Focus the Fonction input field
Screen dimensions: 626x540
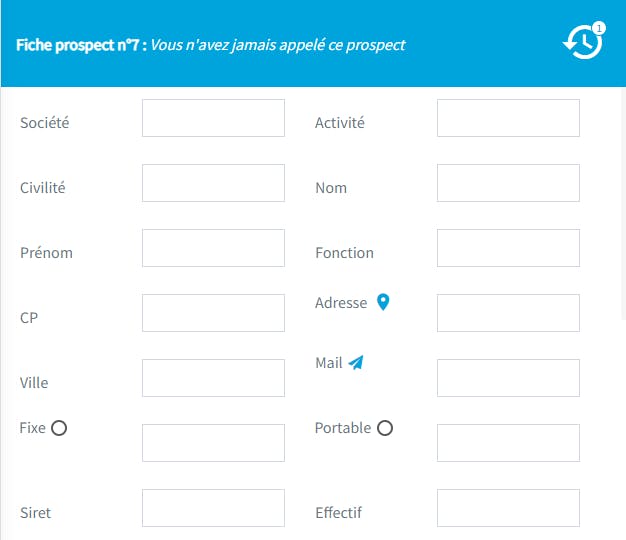508,248
